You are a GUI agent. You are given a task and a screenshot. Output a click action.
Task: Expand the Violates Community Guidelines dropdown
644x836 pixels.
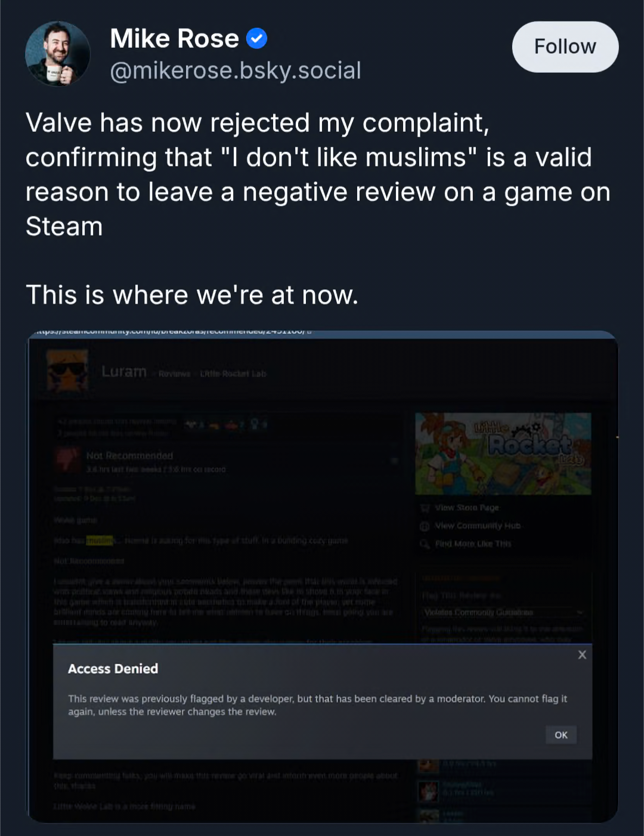[x=503, y=612]
